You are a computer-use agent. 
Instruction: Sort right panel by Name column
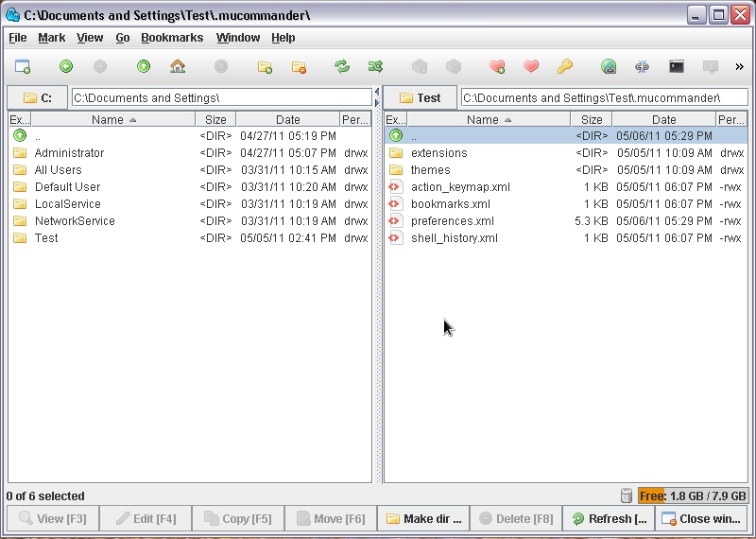(x=489, y=119)
